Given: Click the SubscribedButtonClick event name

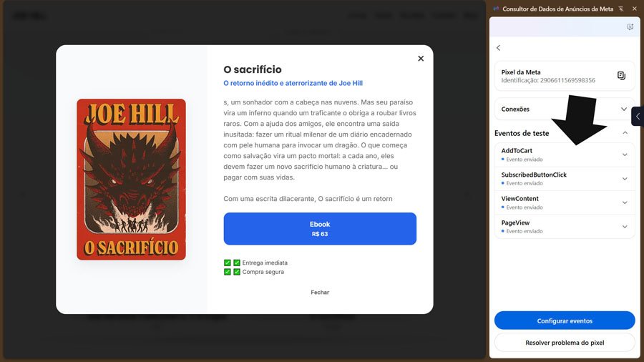Looking at the screenshot, I should [534, 175].
